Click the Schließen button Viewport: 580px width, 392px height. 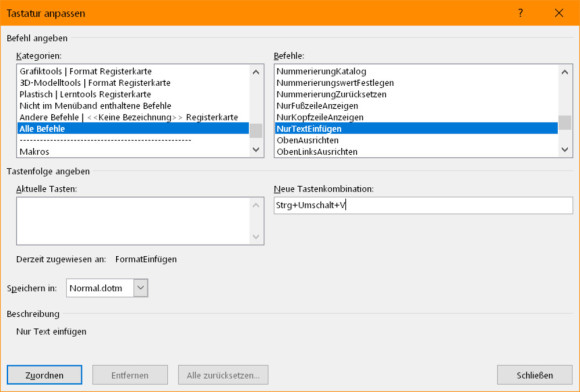(x=535, y=375)
